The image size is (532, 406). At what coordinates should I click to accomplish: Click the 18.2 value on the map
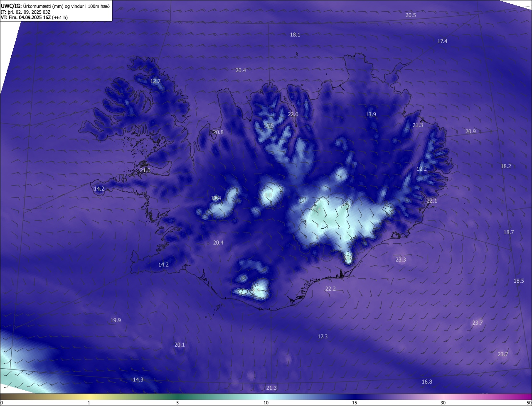[506, 166]
